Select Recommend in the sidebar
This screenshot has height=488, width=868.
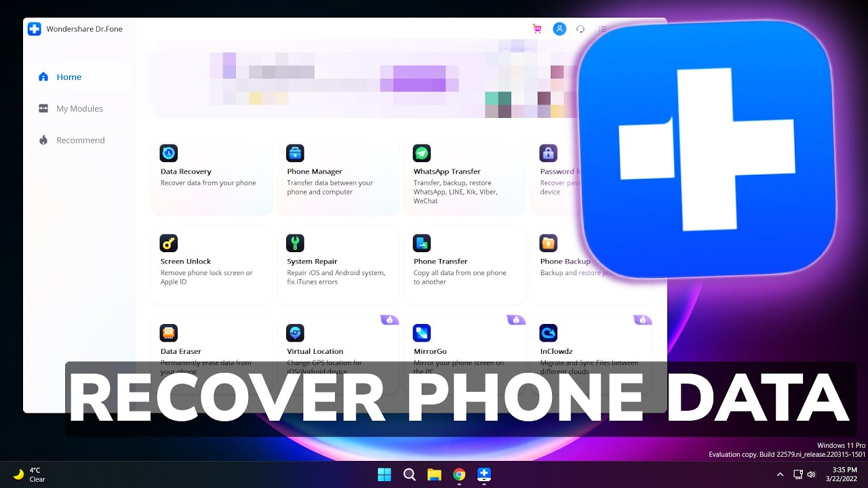(x=79, y=140)
